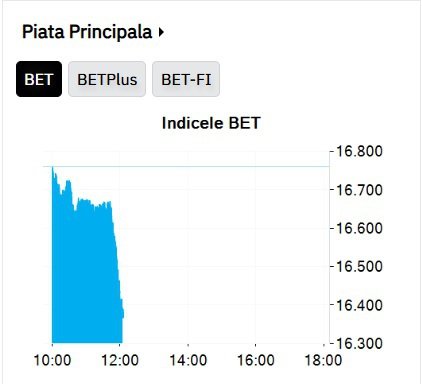
Task: Click the 10:00 time axis label
Action: pos(52,360)
